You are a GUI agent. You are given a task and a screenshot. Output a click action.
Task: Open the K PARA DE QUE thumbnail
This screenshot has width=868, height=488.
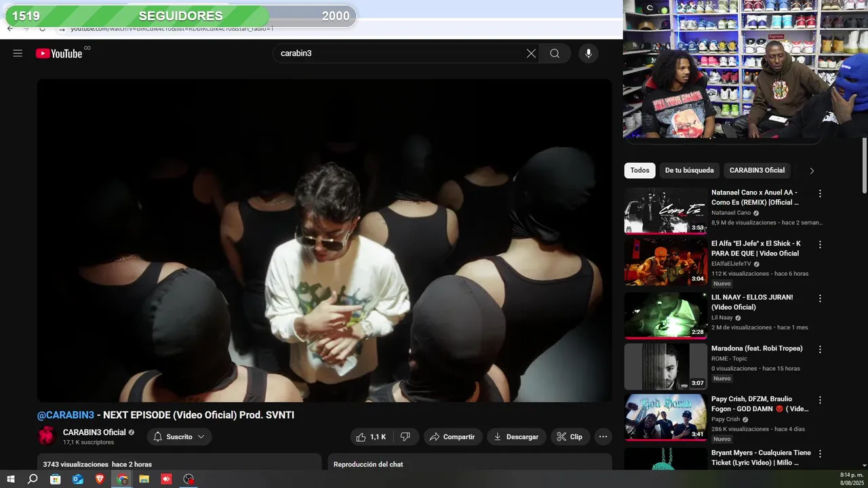[665, 262]
